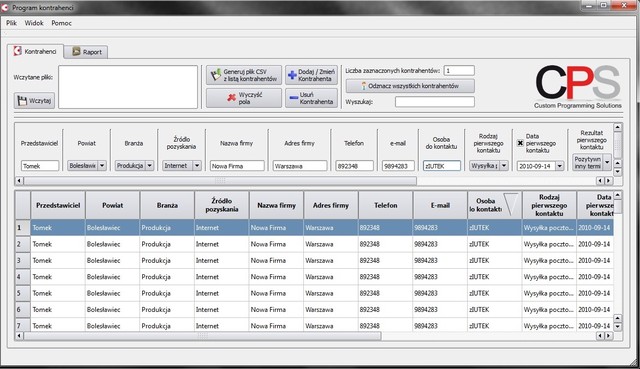Click the Adres firmy field containing Warszawa
Image resolution: width=640 pixels, height=369 pixels.
click(x=300, y=166)
